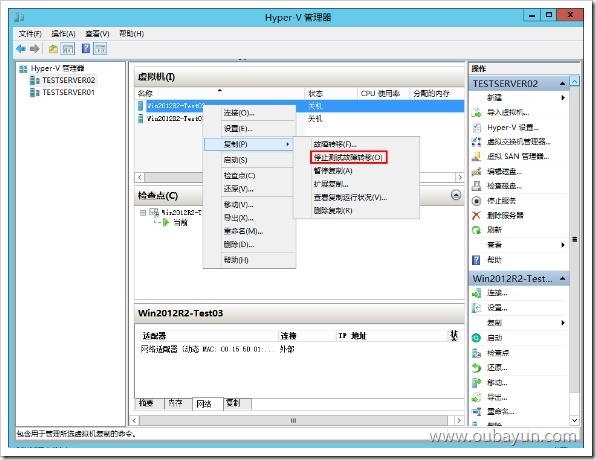Click 刷新 in the Actions pane

pos(494,230)
